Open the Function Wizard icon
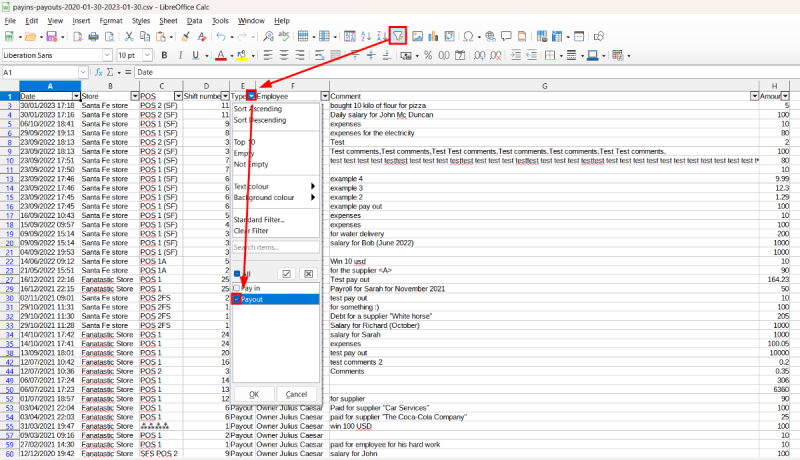The width and height of the screenshot is (800, 460). (x=98, y=73)
